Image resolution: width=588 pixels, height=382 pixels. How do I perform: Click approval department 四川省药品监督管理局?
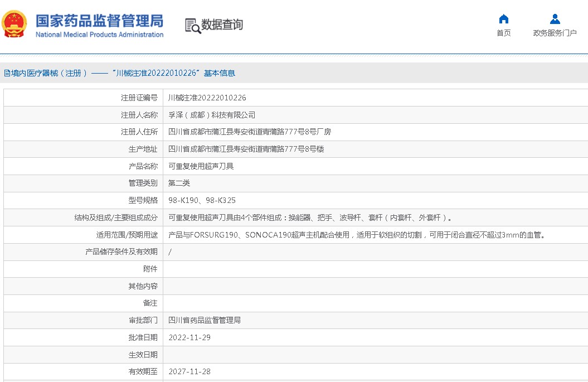pos(204,320)
